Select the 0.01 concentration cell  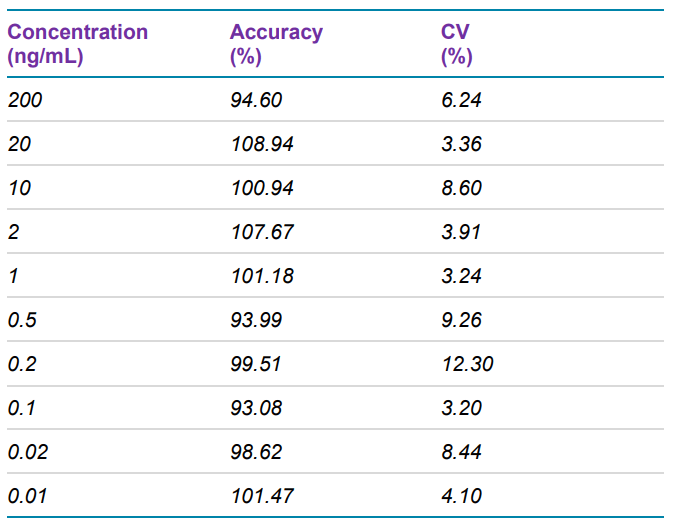click(26, 496)
